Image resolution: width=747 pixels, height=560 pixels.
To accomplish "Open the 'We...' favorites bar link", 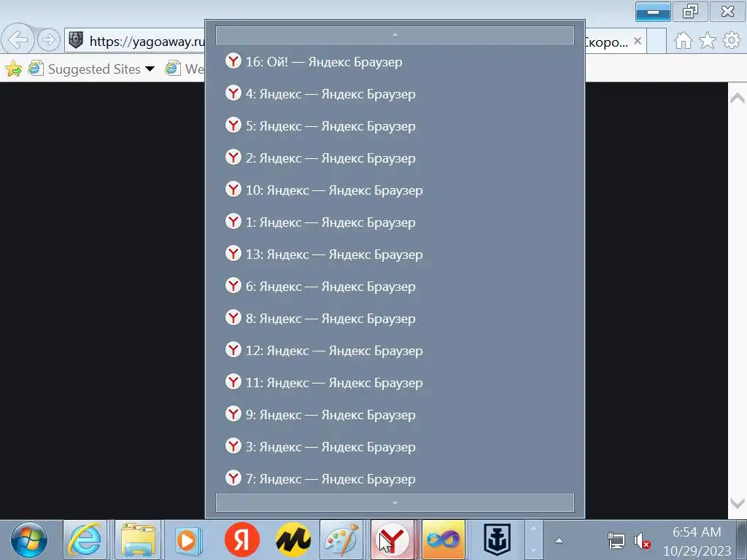I will (185, 69).
